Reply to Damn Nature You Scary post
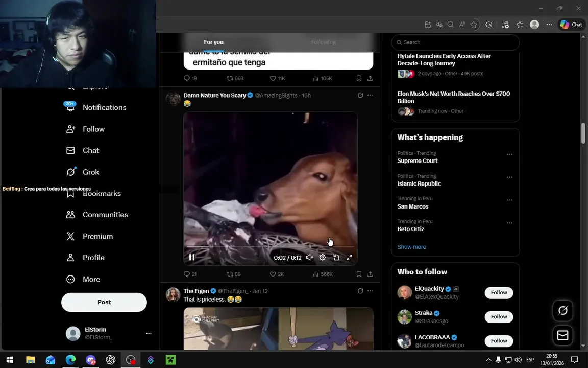 click(x=190, y=274)
